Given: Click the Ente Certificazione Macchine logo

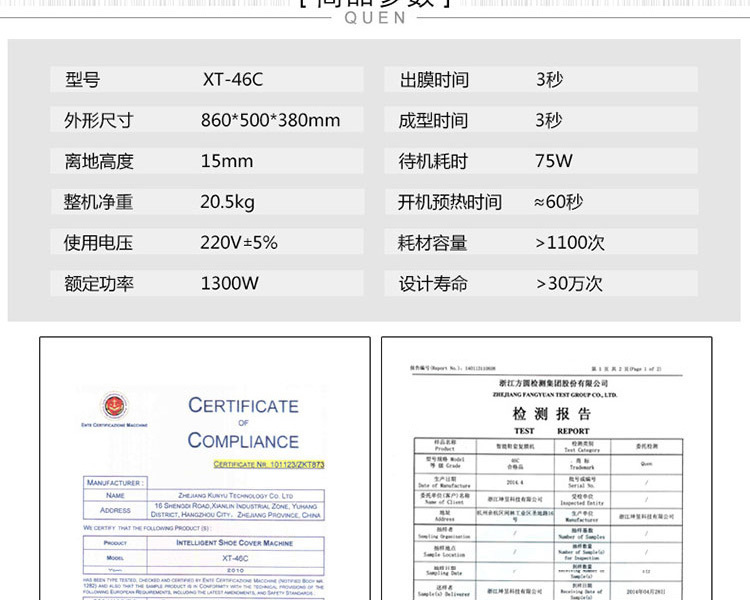Looking at the screenshot, I should point(114,410).
